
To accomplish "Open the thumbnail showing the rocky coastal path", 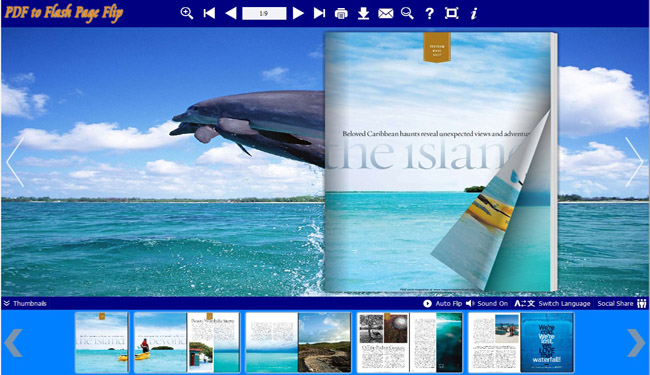I will (298, 343).
